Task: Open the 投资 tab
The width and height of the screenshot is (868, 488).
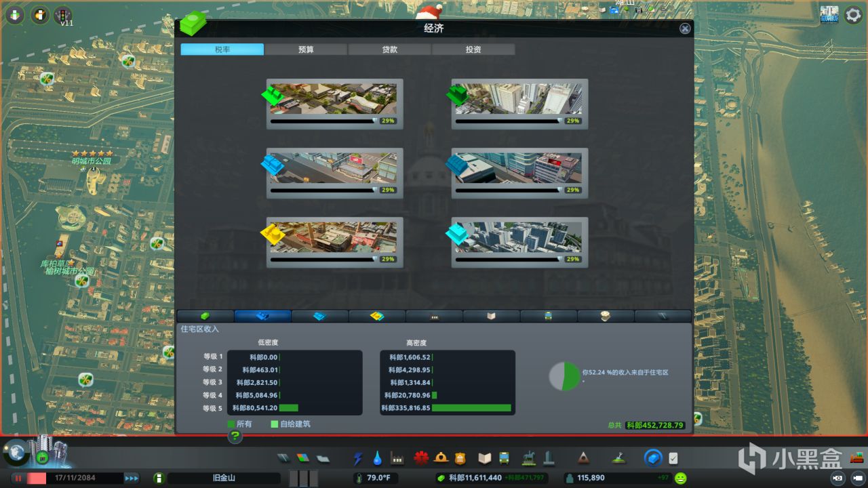Action: click(x=473, y=49)
